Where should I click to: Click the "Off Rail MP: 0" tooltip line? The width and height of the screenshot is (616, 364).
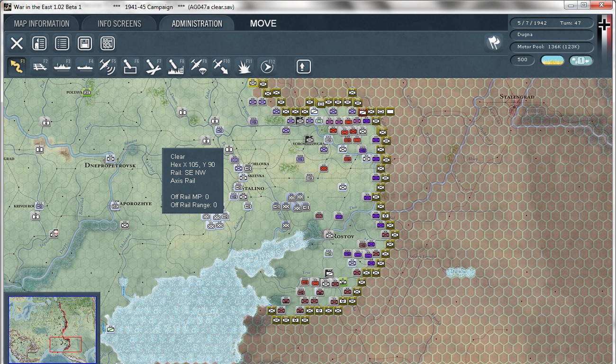point(190,197)
